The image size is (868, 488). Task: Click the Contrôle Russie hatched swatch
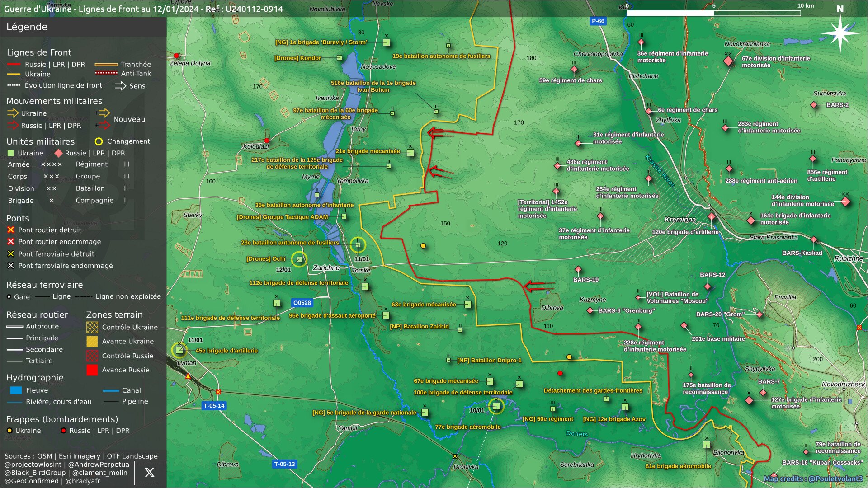[92, 356]
